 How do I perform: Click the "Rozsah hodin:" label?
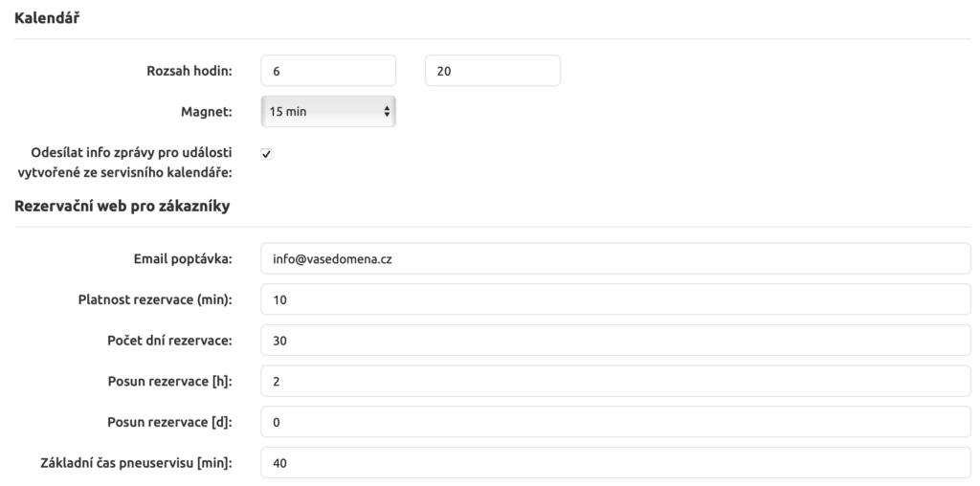(x=192, y=71)
